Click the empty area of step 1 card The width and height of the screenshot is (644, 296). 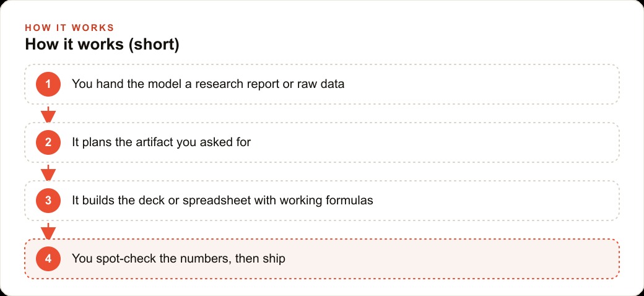click(x=481, y=84)
